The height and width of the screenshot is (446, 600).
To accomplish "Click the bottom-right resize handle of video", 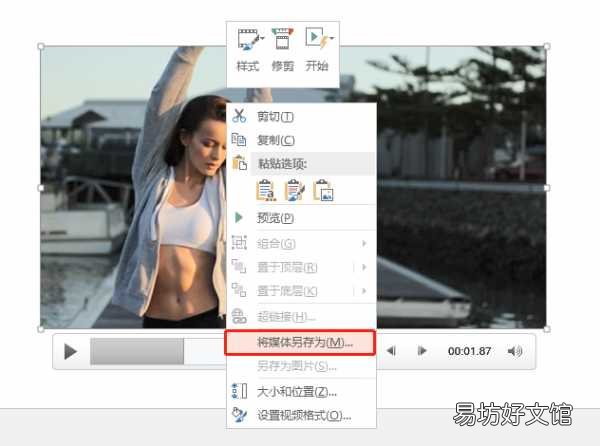I will pyautogui.click(x=547, y=329).
